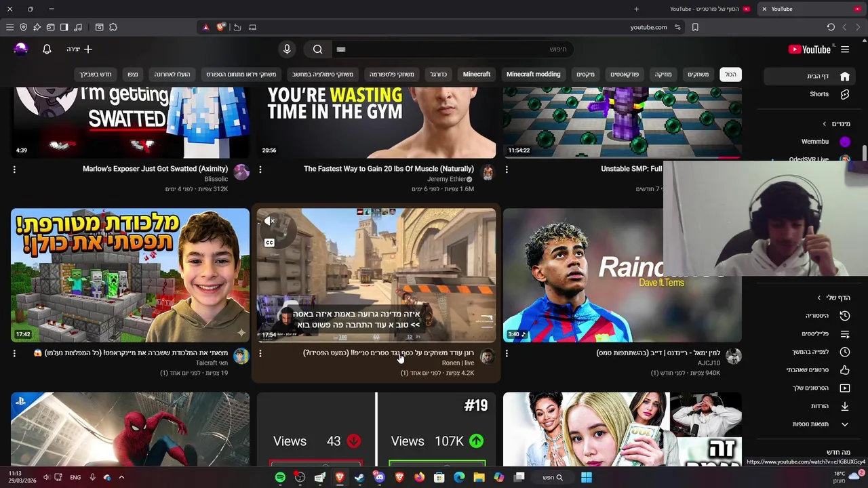
Task: Select the 'פודקאסטים' filter chip
Action: [625, 74]
